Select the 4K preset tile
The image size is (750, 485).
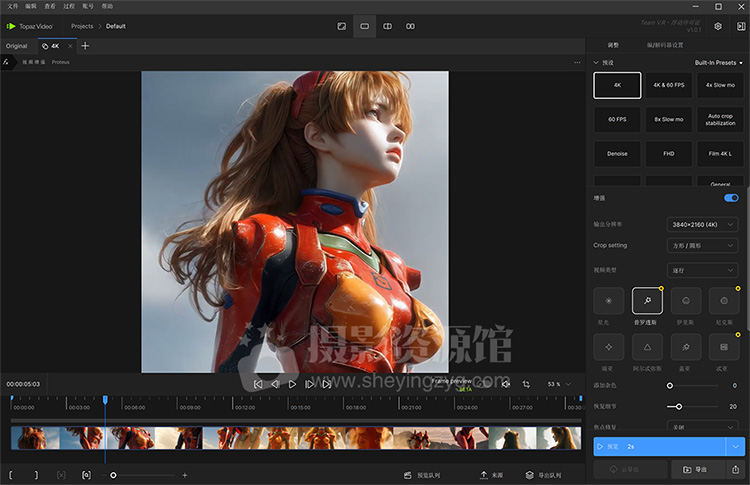coord(617,85)
